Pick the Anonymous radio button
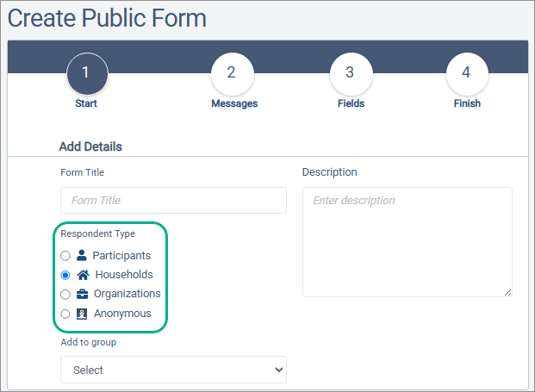The image size is (535, 392). tap(65, 314)
